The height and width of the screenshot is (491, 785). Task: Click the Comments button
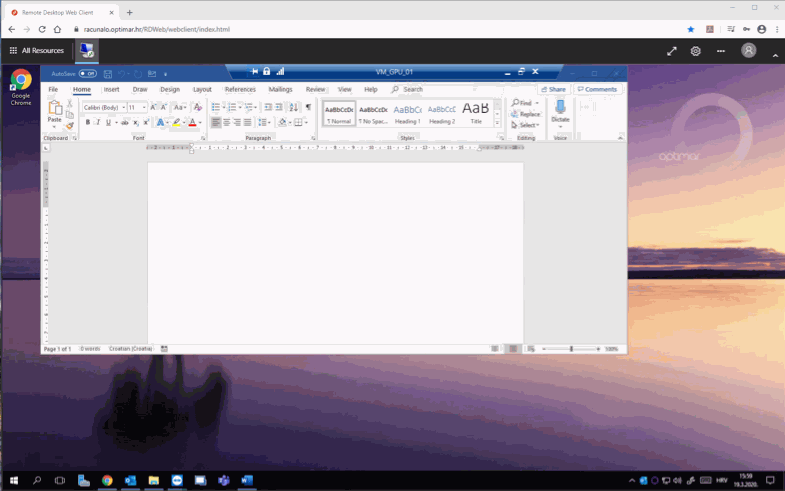[598, 89]
